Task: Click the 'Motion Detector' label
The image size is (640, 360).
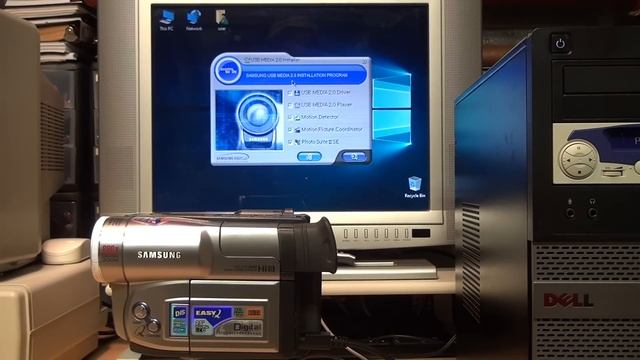Action: click(x=320, y=117)
